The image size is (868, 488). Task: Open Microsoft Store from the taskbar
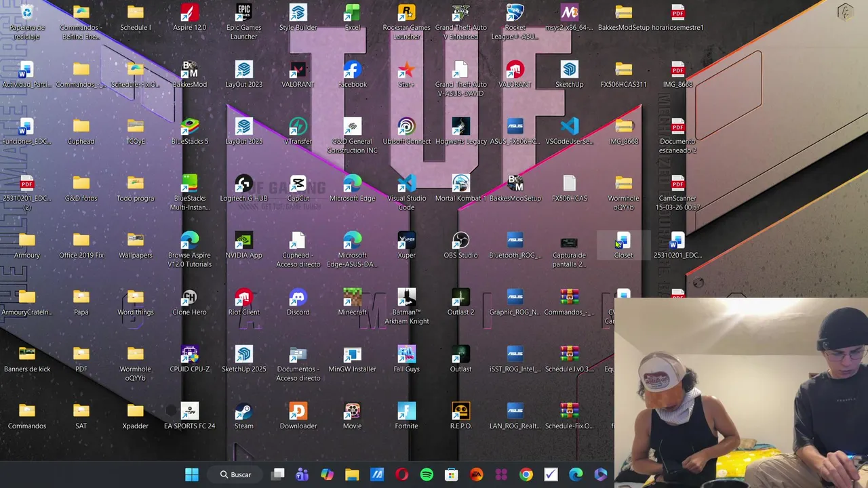pos(451,474)
